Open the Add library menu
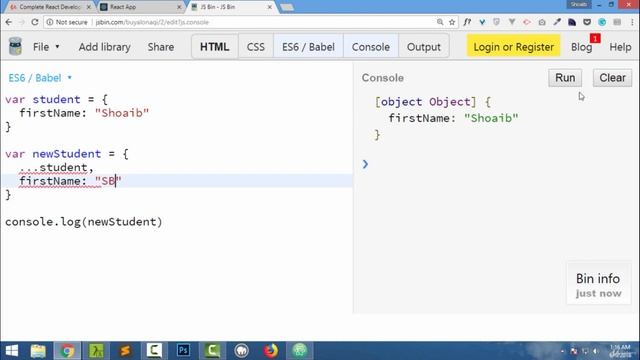Image resolution: width=640 pixels, height=360 pixels. tap(104, 47)
